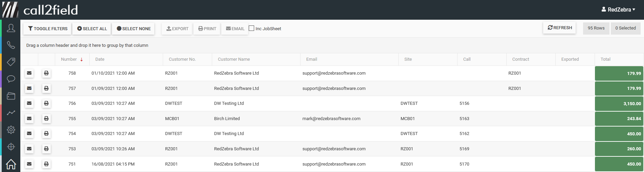Open the user profile sidebar icon

11,28
